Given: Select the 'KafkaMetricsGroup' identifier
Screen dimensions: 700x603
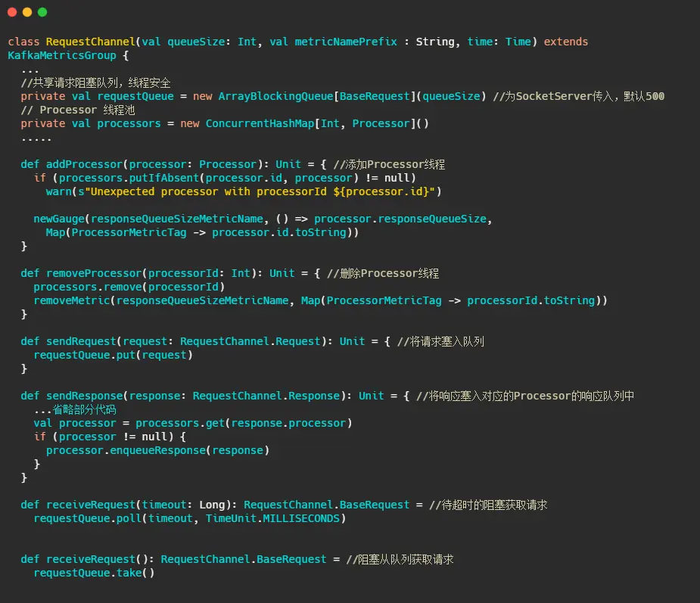Looking at the screenshot, I should 62,55.
